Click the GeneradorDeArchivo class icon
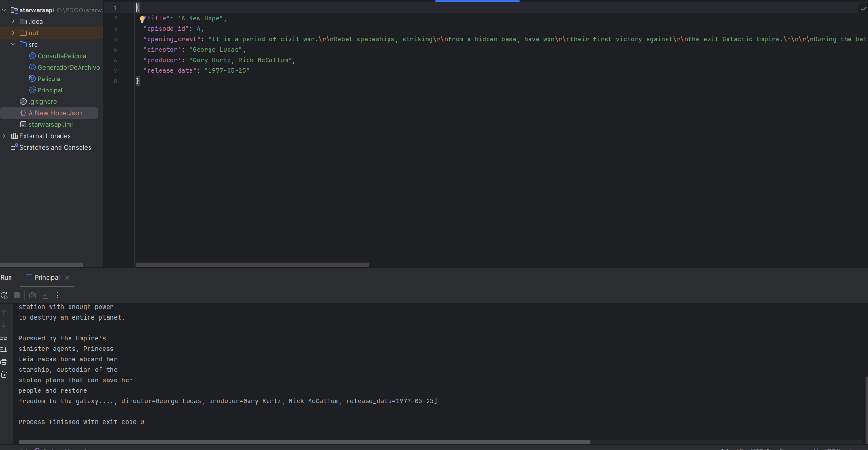The image size is (868, 450). [32, 67]
